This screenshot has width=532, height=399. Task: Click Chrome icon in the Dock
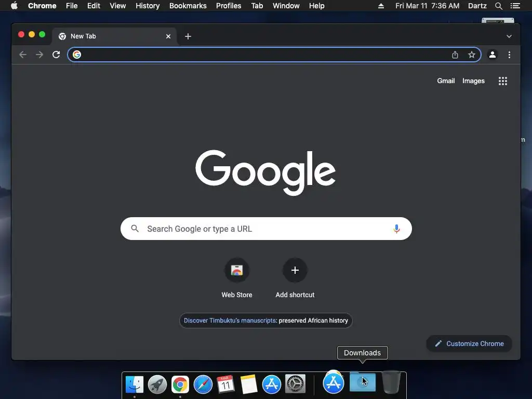point(180,384)
